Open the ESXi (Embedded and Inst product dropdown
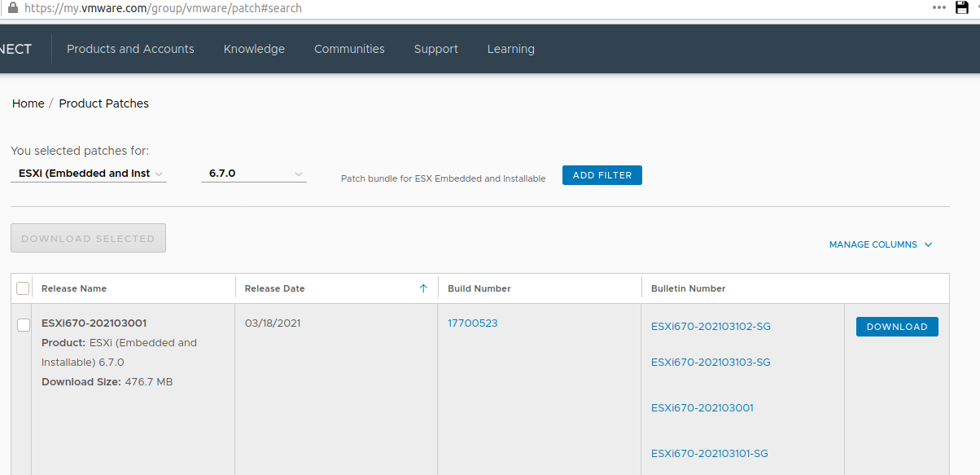 tap(89, 174)
